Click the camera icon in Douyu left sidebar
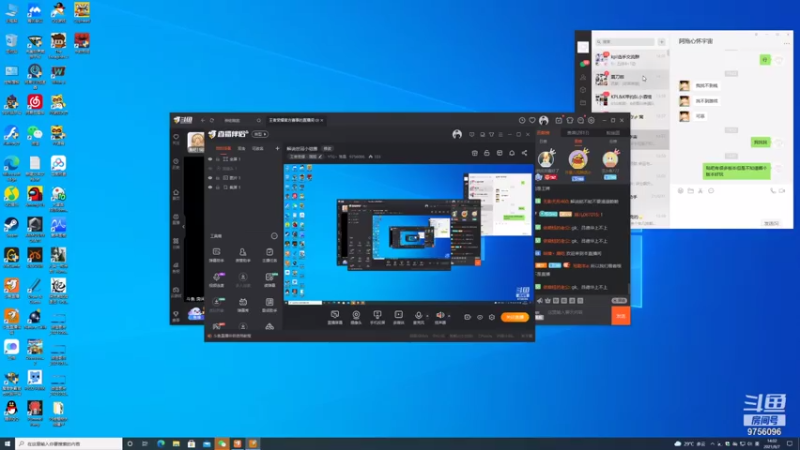The width and height of the screenshot is (800, 450). point(176,289)
